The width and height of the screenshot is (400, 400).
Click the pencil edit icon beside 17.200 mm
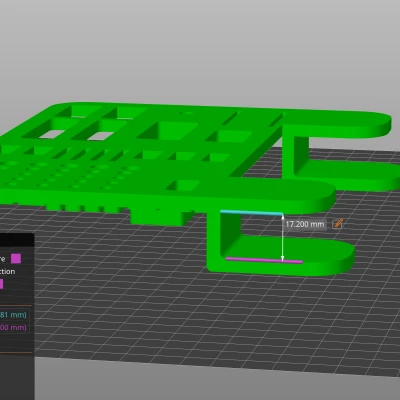337,224
